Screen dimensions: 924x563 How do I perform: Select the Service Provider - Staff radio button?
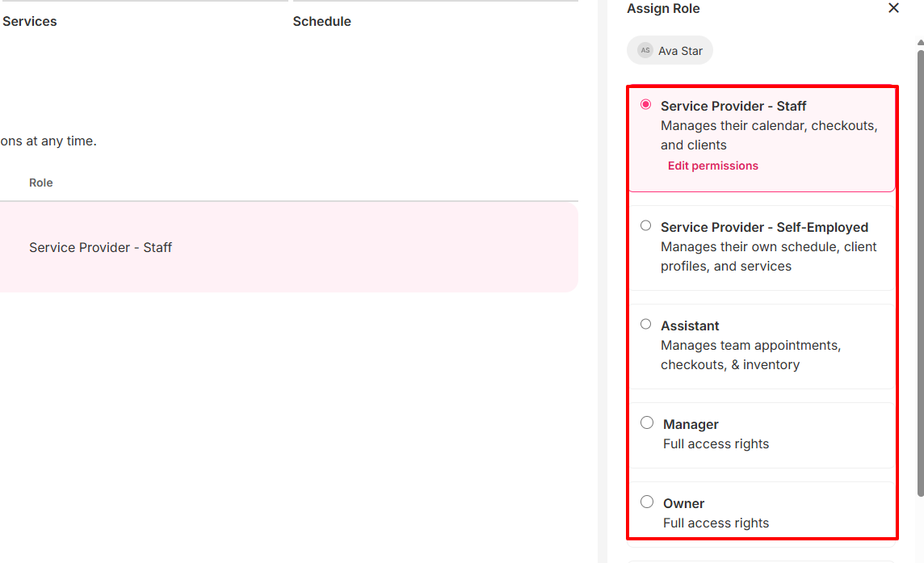pyautogui.click(x=645, y=104)
